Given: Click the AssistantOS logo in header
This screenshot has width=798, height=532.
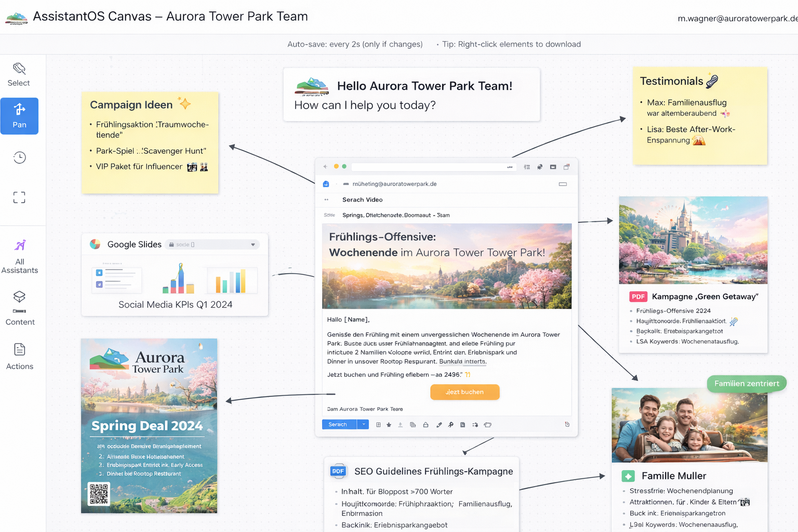Looking at the screenshot, I should pyautogui.click(x=16, y=18).
